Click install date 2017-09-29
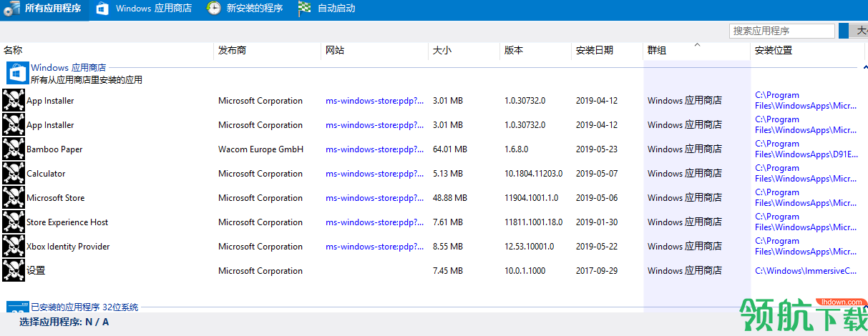 [597, 271]
